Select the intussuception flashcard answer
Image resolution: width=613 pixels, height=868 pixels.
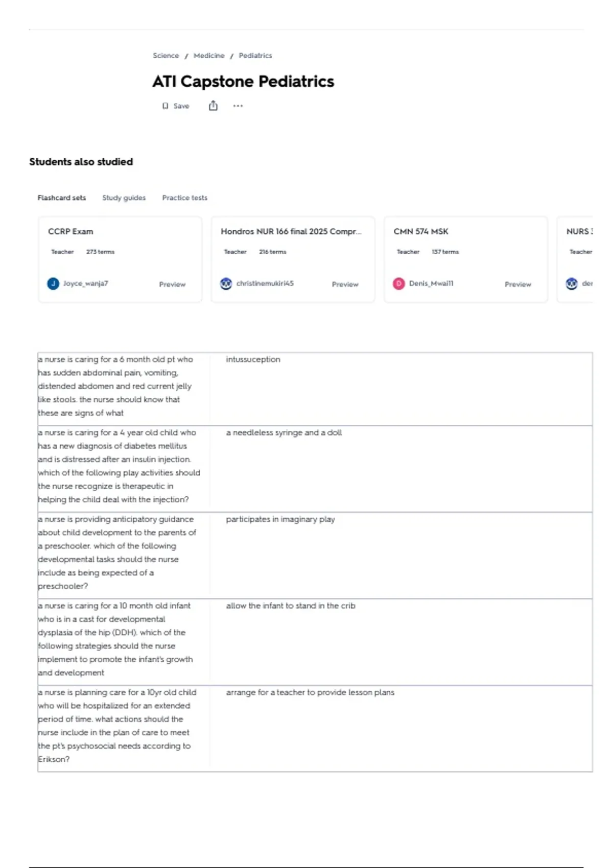[253, 359]
